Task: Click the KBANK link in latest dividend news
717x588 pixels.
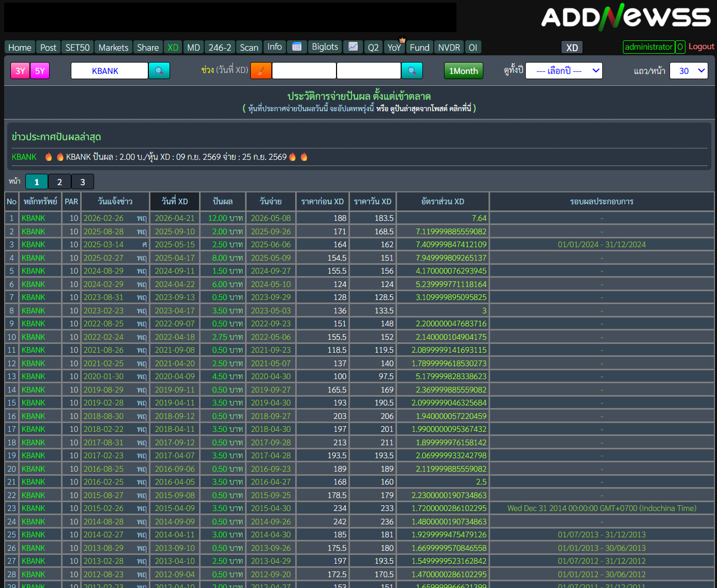Action: pos(24,157)
